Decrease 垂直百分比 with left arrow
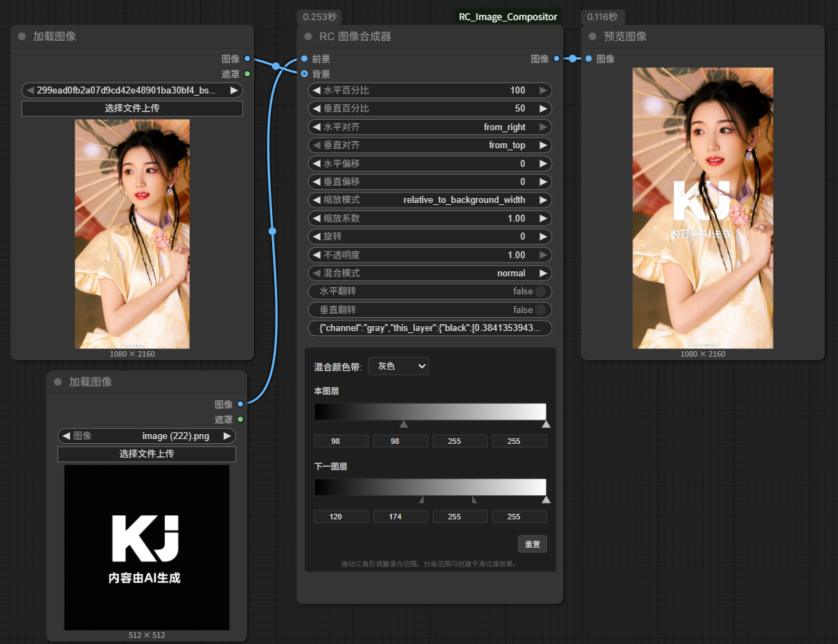This screenshot has width=838, height=644. pyautogui.click(x=317, y=109)
